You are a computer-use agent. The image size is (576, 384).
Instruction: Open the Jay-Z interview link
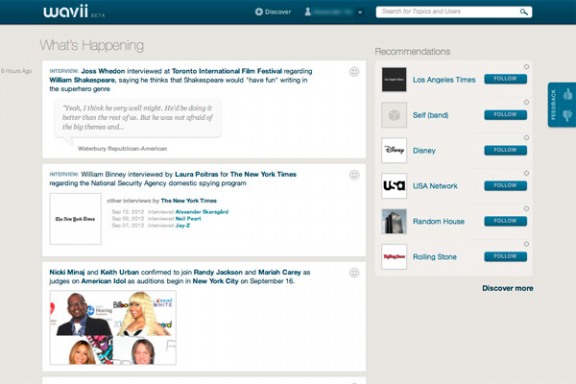click(183, 225)
